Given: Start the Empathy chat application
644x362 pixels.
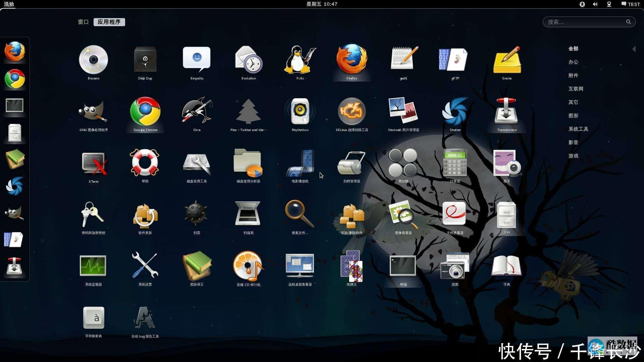Looking at the screenshot, I should pos(197,63).
